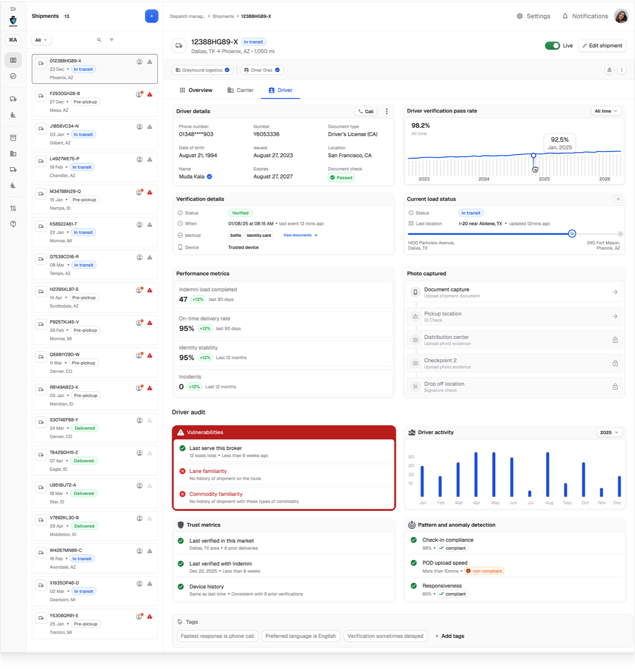The image size is (635, 672).
Task: Click the bell alert icon below Edit shipment
Action: click(x=609, y=70)
